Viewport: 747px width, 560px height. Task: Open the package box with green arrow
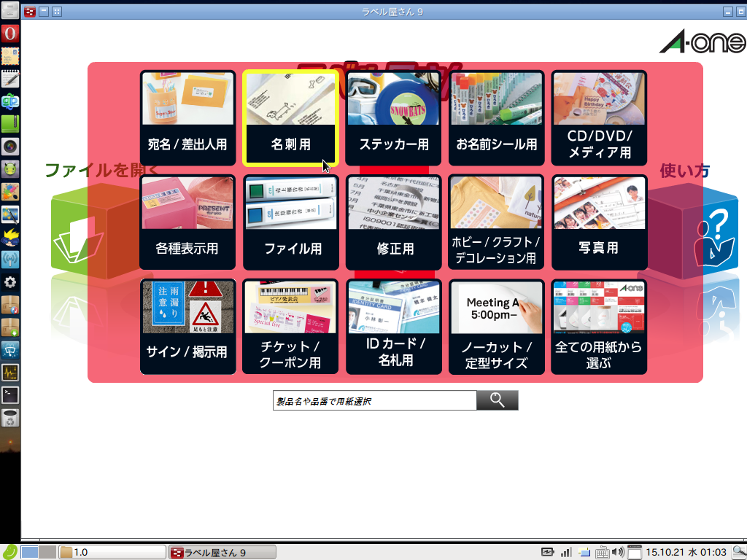pyautogui.click(x=10, y=327)
